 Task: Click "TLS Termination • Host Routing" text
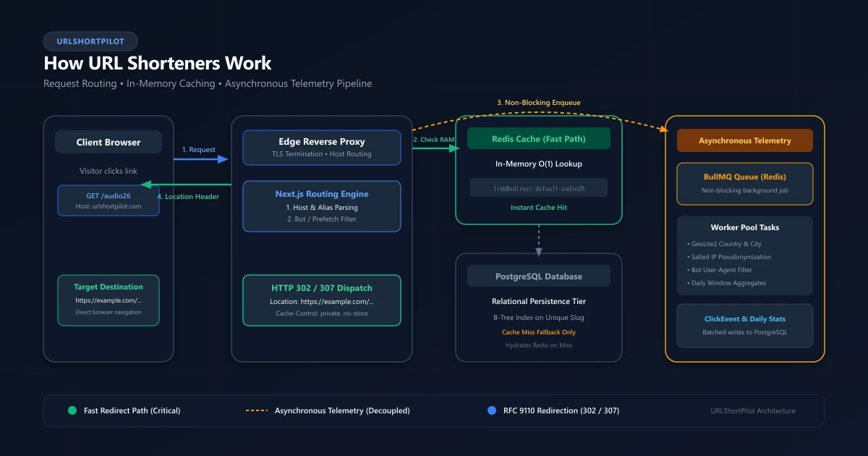pos(322,153)
